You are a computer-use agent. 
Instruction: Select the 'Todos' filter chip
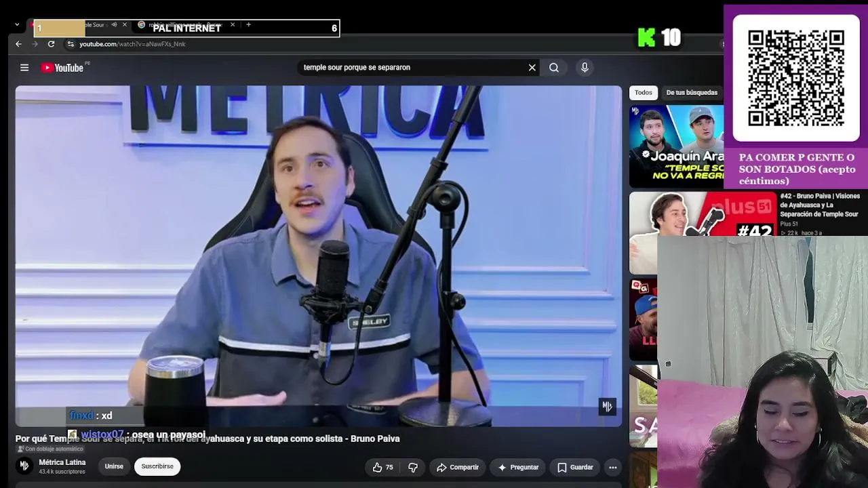tap(644, 93)
